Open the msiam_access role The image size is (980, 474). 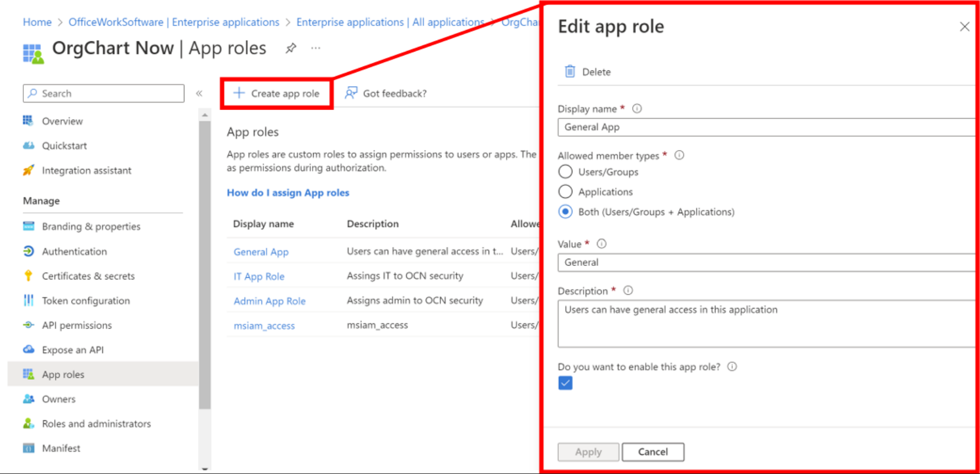coord(264,325)
